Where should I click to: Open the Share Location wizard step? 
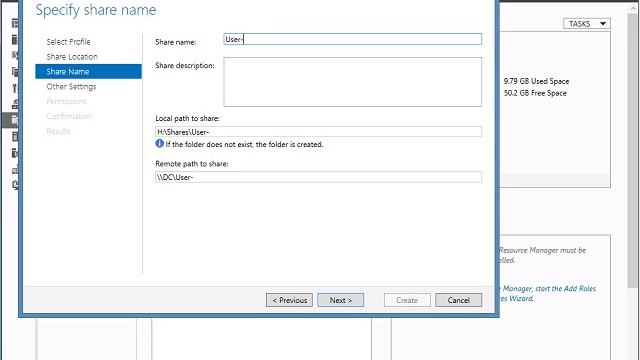coord(72,57)
